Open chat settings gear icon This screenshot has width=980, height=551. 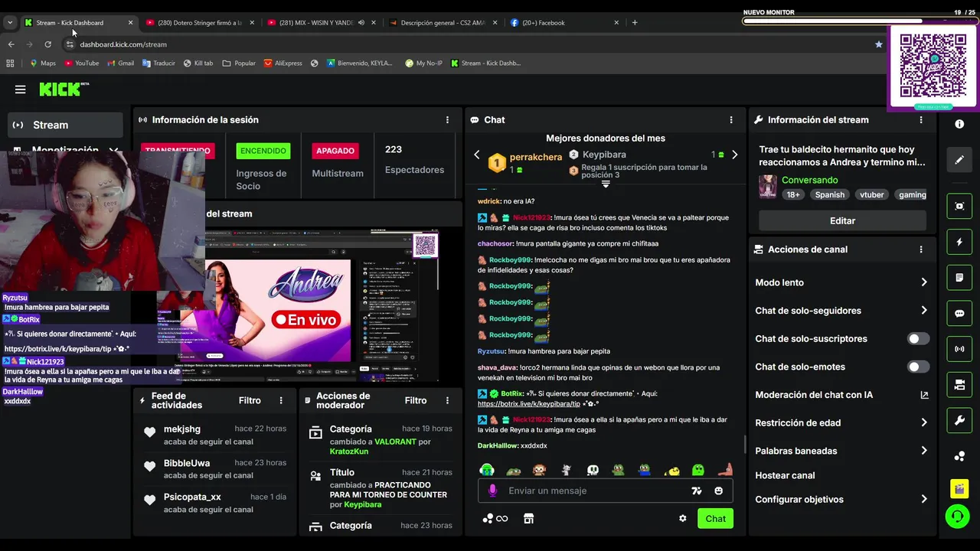click(x=683, y=518)
